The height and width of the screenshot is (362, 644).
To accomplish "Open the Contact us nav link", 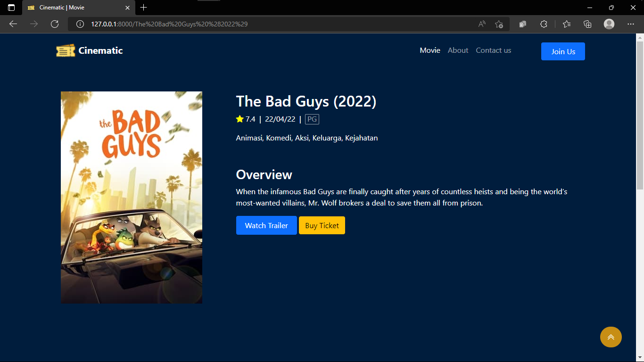I will coord(493,50).
